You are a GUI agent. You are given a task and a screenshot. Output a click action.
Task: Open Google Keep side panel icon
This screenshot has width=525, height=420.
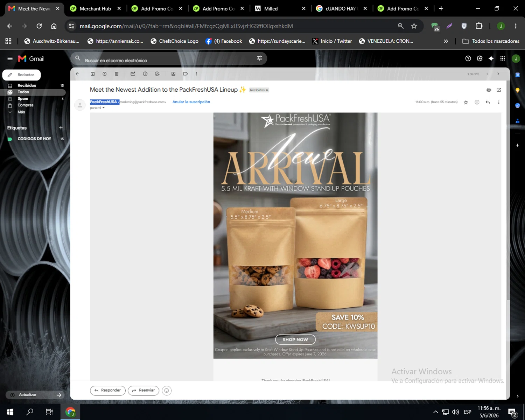(x=517, y=90)
